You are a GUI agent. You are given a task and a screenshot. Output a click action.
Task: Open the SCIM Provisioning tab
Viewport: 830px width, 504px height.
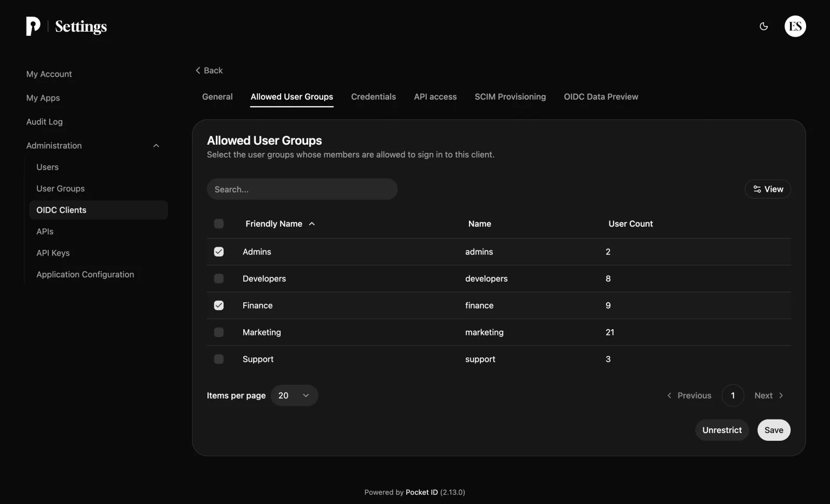click(510, 97)
